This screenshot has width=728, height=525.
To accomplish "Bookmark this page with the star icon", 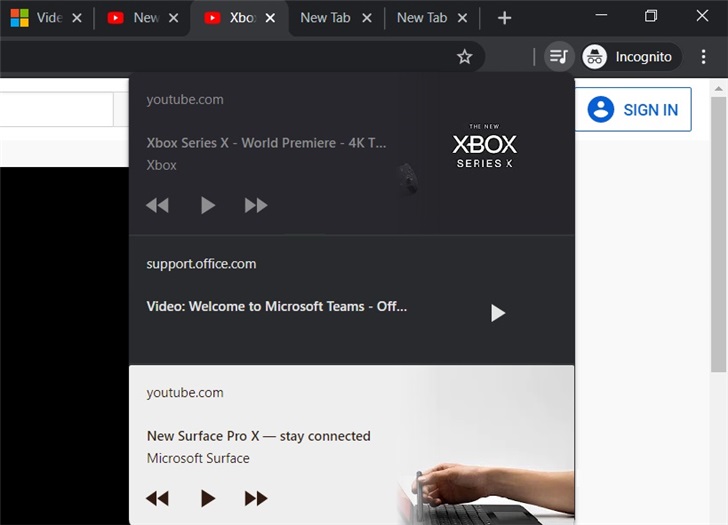I will click(x=464, y=57).
